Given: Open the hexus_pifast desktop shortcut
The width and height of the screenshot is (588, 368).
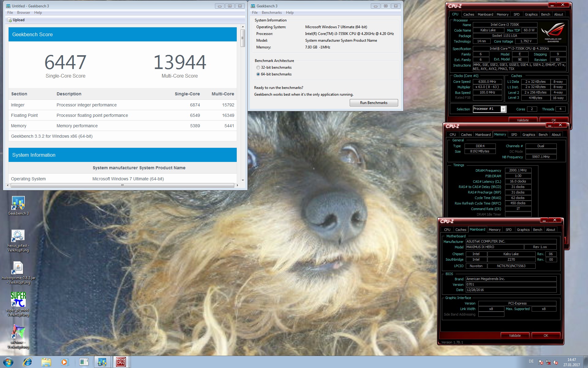Looking at the screenshot, I should (x=18, y=241).
